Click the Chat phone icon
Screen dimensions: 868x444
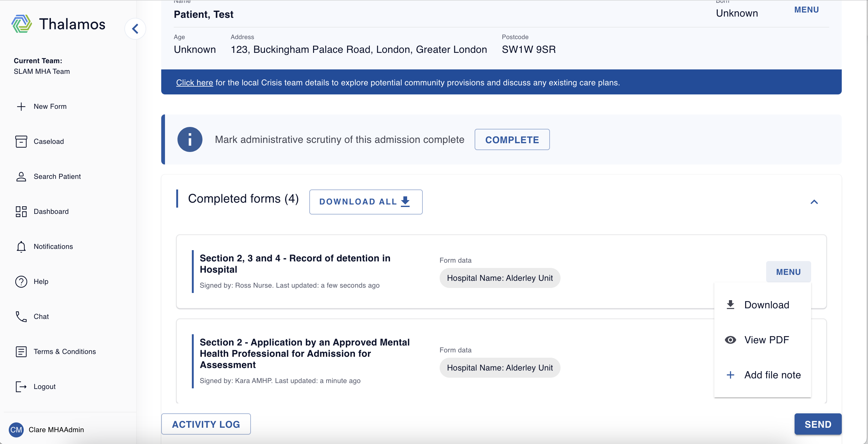[x=21, y=316]
